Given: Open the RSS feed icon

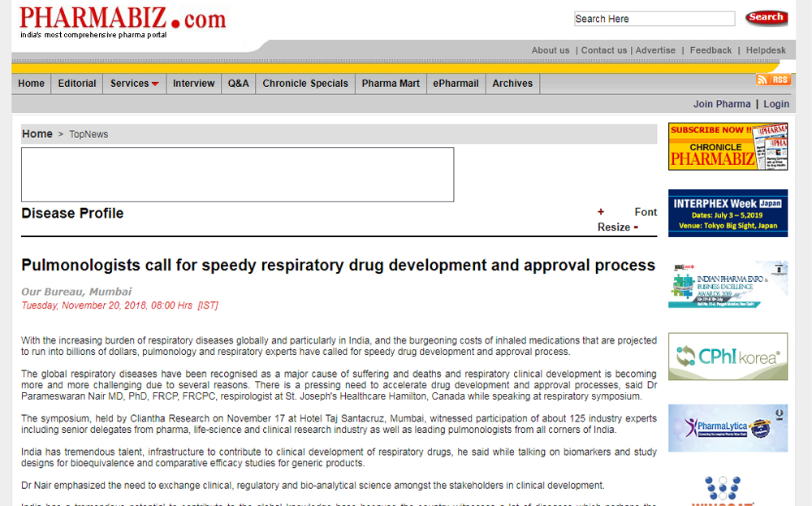Looking at the screenshot, I should (x=772, y=80).
